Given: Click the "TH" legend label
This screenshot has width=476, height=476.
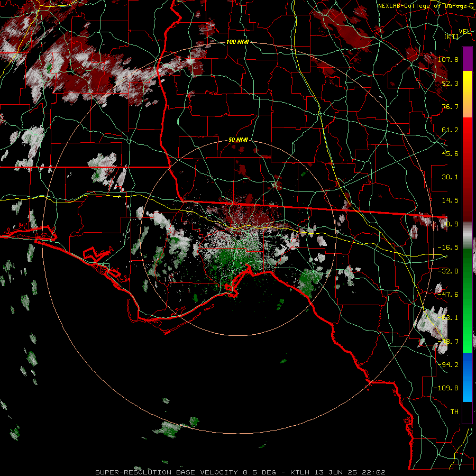Looking at the screenshot, I should pyautogui.click(x=454, y=412).
